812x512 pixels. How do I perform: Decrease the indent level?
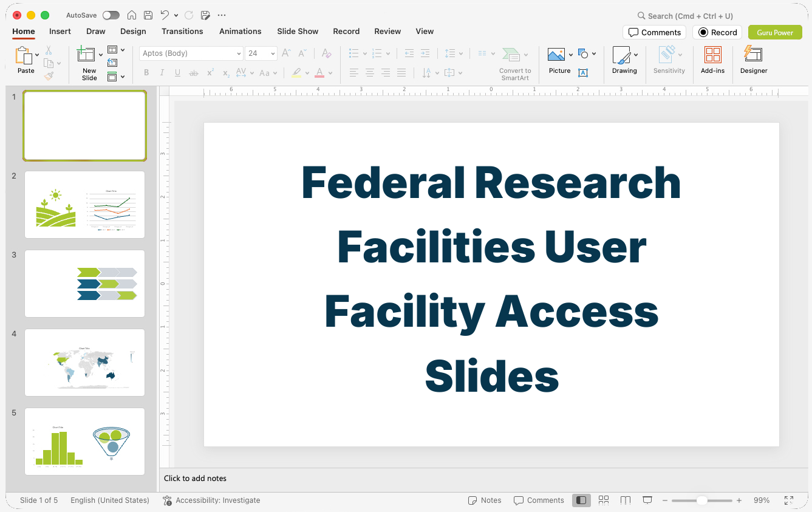[x=409, y=53]
